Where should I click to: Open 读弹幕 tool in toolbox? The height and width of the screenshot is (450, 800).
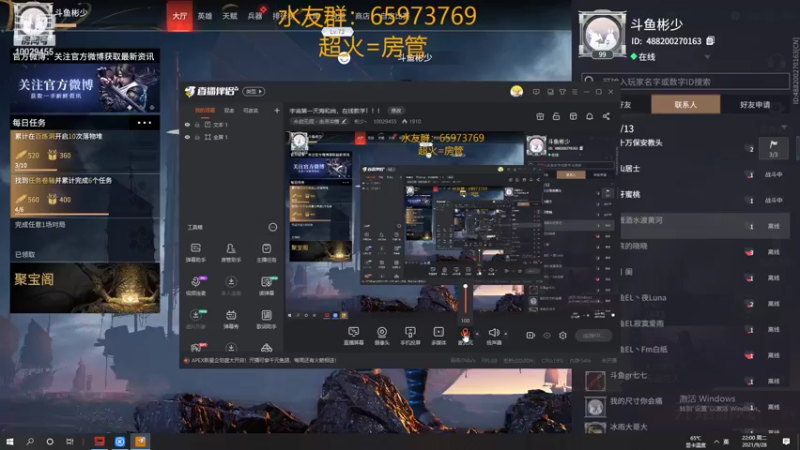266,286
